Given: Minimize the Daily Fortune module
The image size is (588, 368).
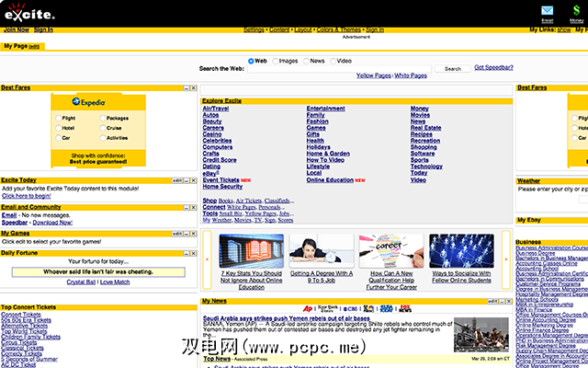Looking at the screenshot, I should (187, 254).
